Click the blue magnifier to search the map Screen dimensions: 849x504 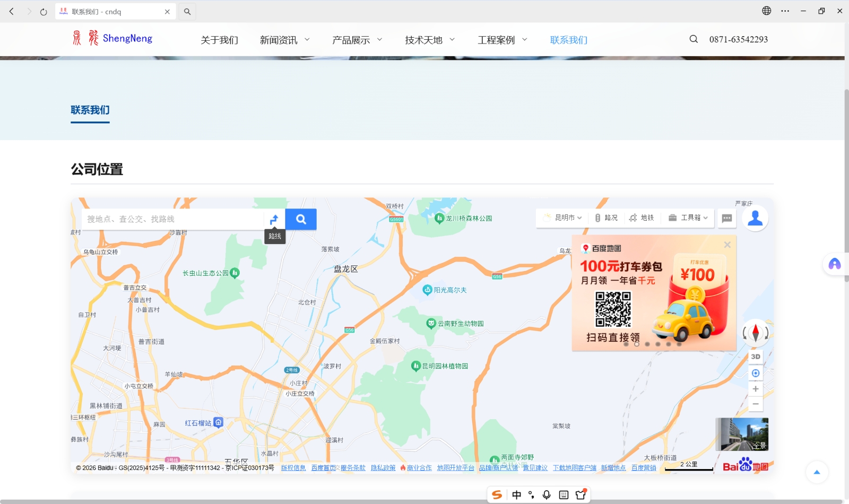pos(300,219)
